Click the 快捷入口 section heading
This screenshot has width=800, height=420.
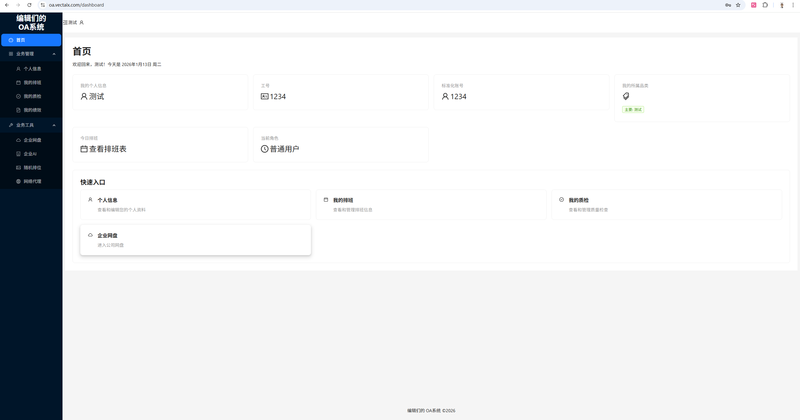93,182
